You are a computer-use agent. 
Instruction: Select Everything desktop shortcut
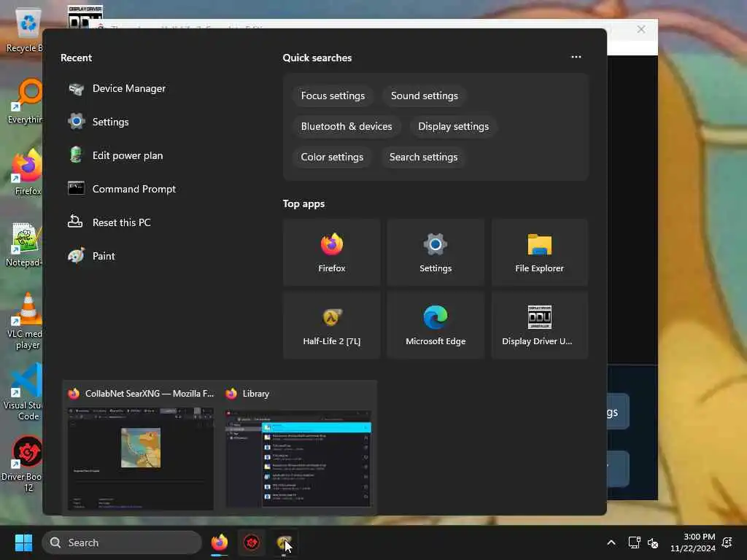(26, 101)
